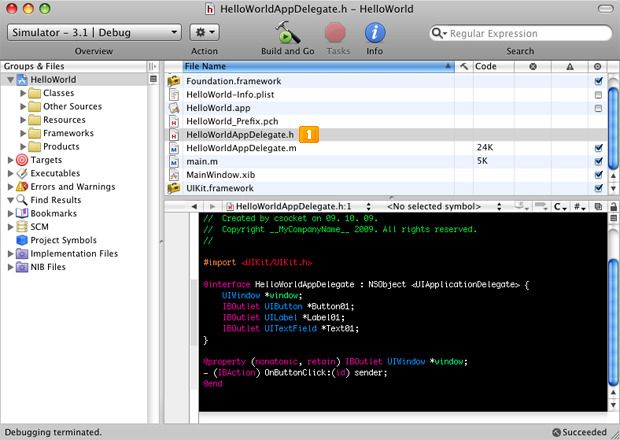Click the red Tasks stop icon
Screen dimensions: 620x440
pos(335,33)
